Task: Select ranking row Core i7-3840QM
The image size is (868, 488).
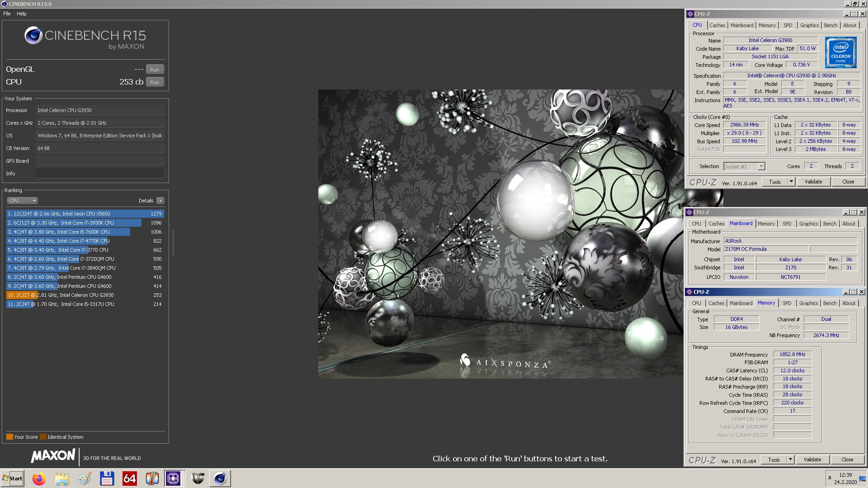Action: (85, 268)
